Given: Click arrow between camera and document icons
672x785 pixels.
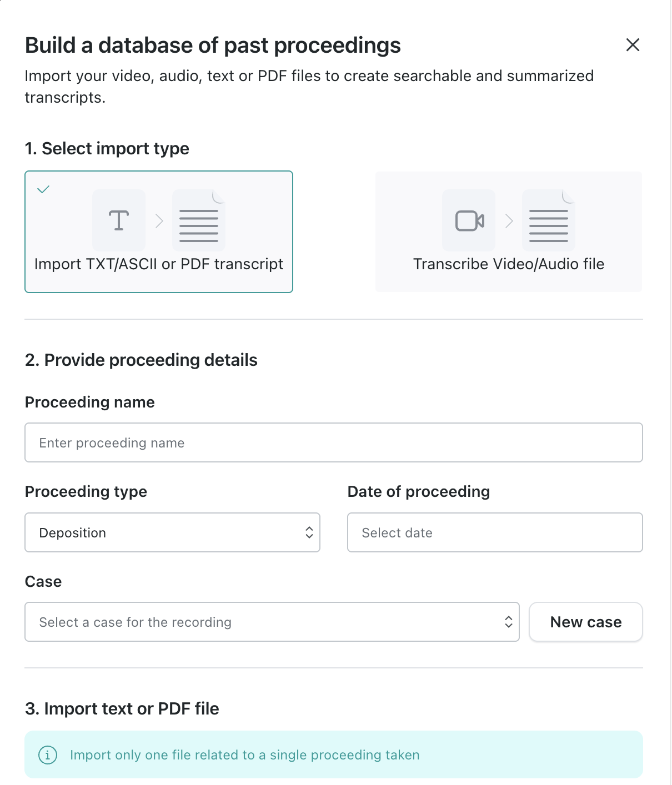Looking at the screenshot, I should point(509,221).
